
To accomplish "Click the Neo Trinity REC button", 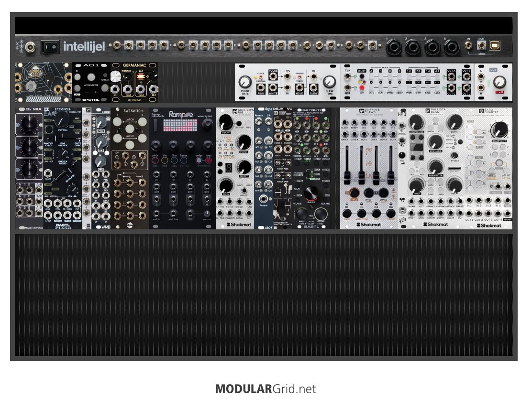I will [x=301, y=214].
